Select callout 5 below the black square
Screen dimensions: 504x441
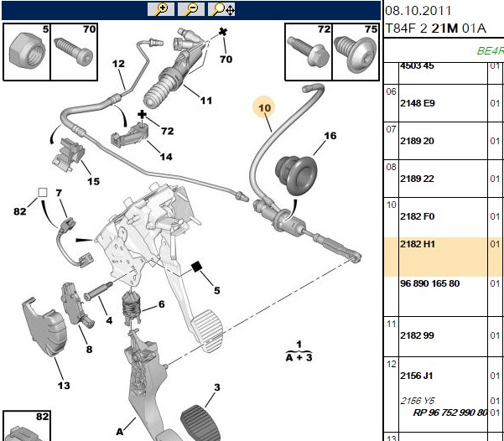[217, 290]
